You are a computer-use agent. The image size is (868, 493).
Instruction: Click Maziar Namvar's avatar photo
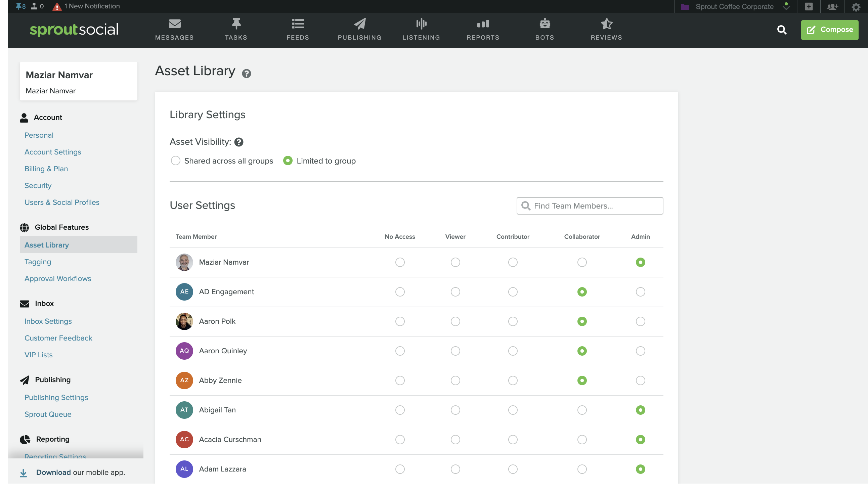184,262
